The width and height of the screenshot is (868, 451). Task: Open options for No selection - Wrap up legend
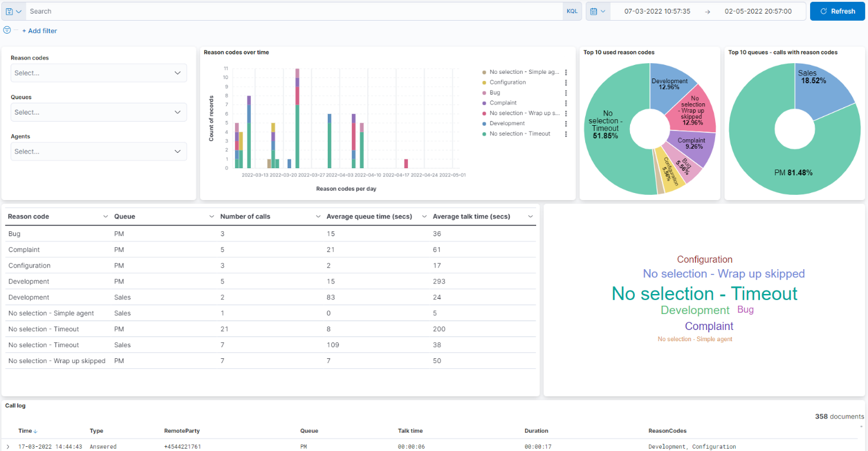pos(566,113)
